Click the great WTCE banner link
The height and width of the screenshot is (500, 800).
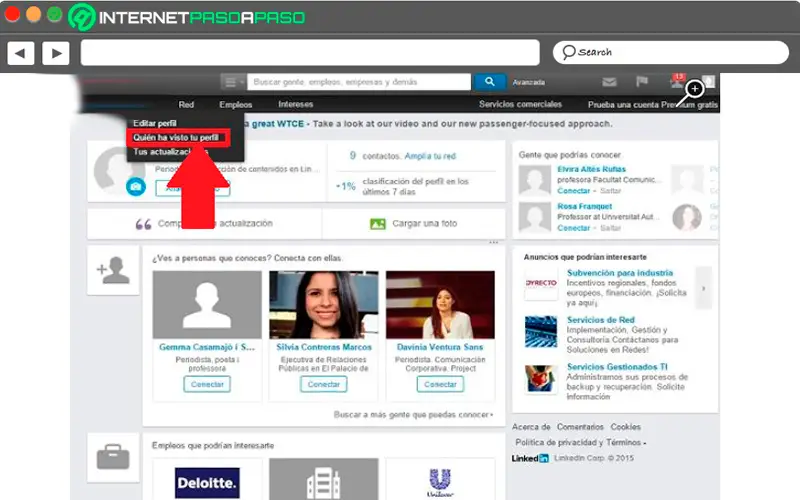tap(274, 124)
